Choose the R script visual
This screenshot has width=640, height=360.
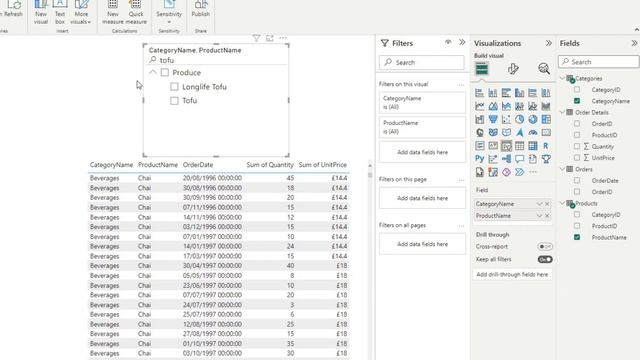[x=546, y=146]
